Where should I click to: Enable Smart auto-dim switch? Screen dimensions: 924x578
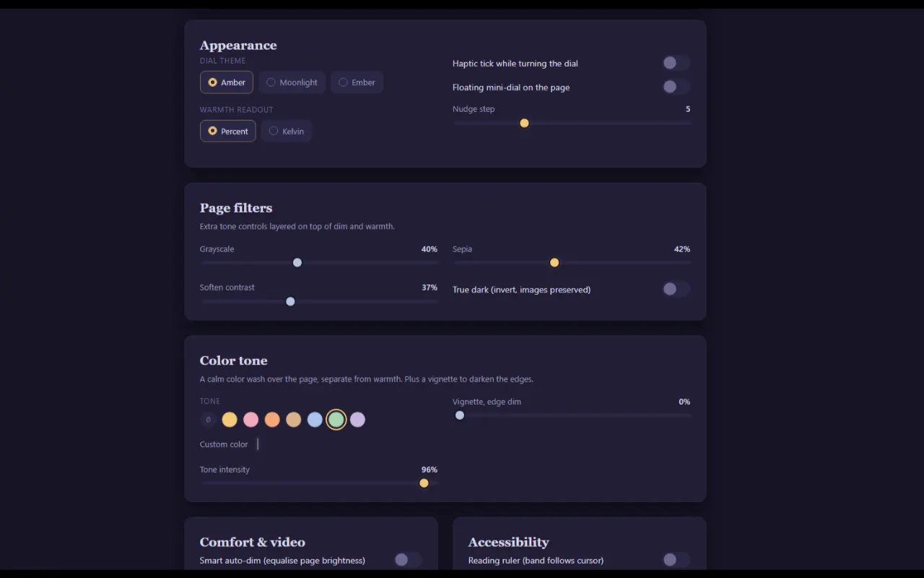click(x=408, y=560)
